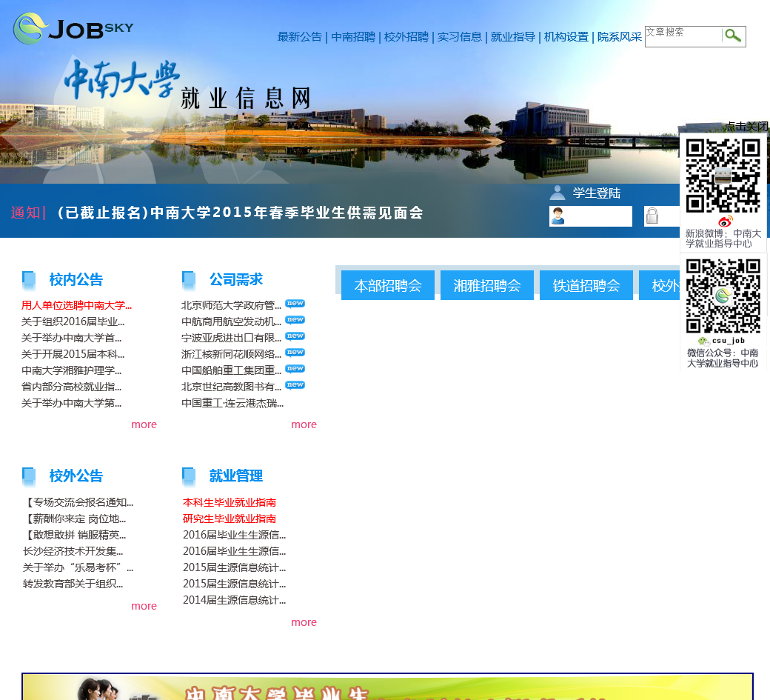Click the blue icon beside 校外公告
770x700 pixels.
pyautogui.click(x=29, y=476)
